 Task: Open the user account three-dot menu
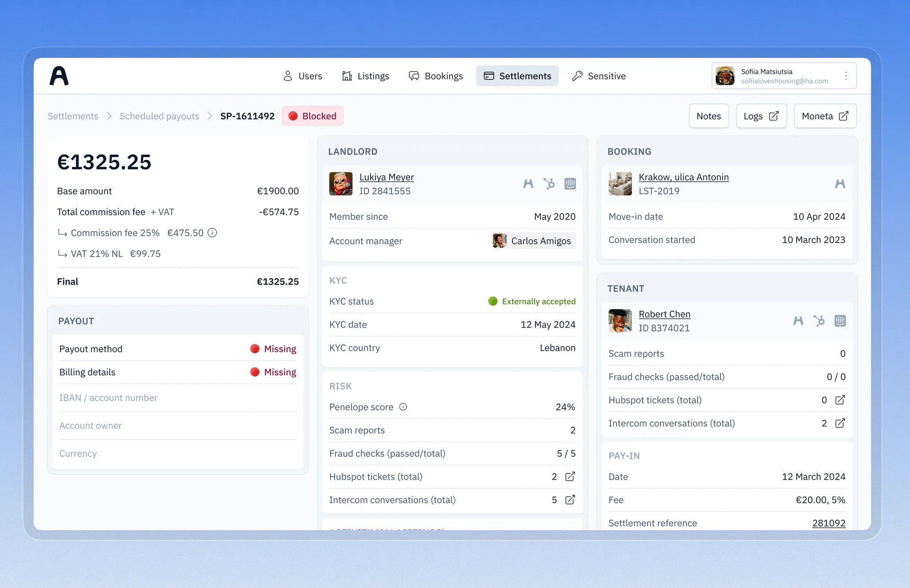click(846, 76)
